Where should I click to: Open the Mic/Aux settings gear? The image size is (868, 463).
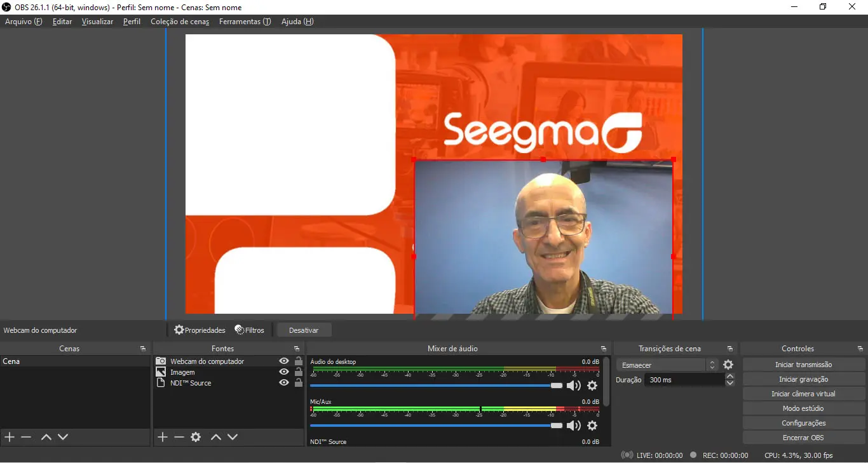pyautogui.click(x=592, y=426)
